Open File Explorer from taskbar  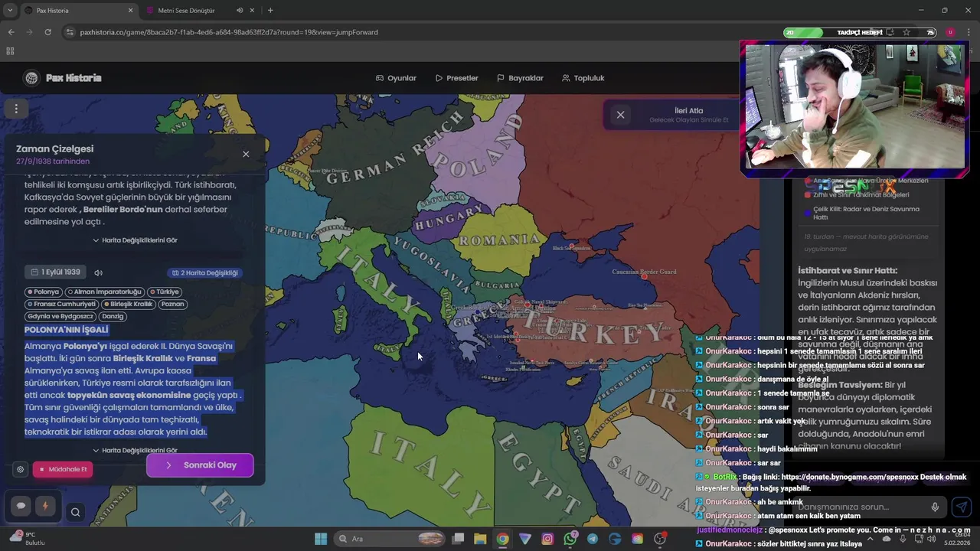point(480,539)
